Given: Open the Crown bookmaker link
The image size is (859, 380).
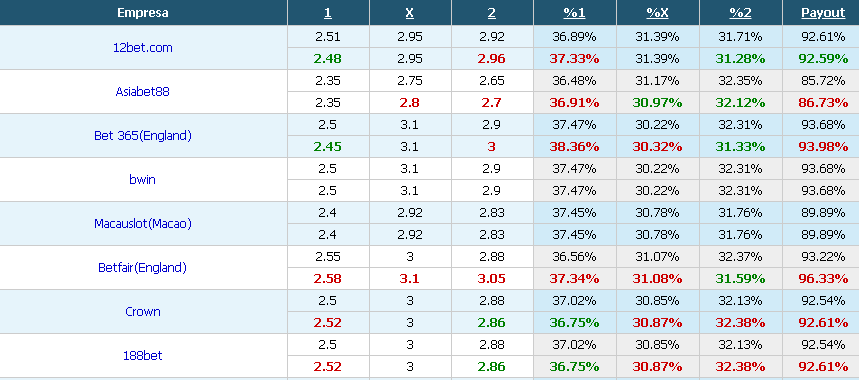Looking at the screenshot, I should (x=142, y=312).
